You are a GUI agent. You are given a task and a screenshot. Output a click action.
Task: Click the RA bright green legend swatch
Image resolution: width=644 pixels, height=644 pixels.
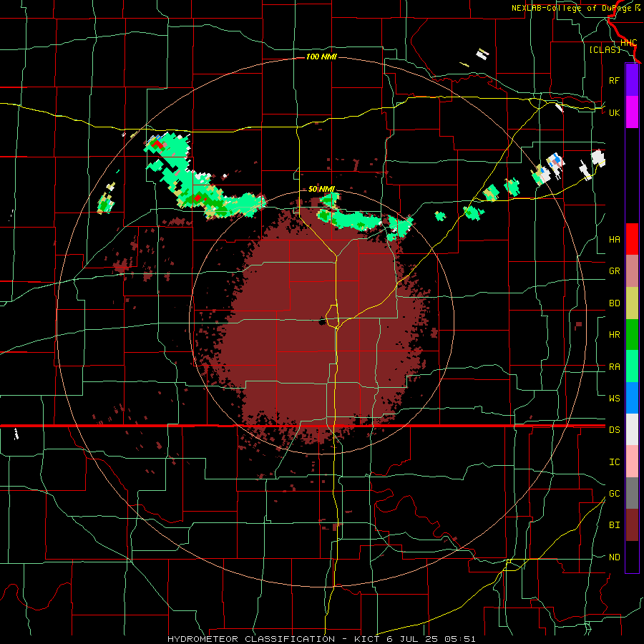632,366
